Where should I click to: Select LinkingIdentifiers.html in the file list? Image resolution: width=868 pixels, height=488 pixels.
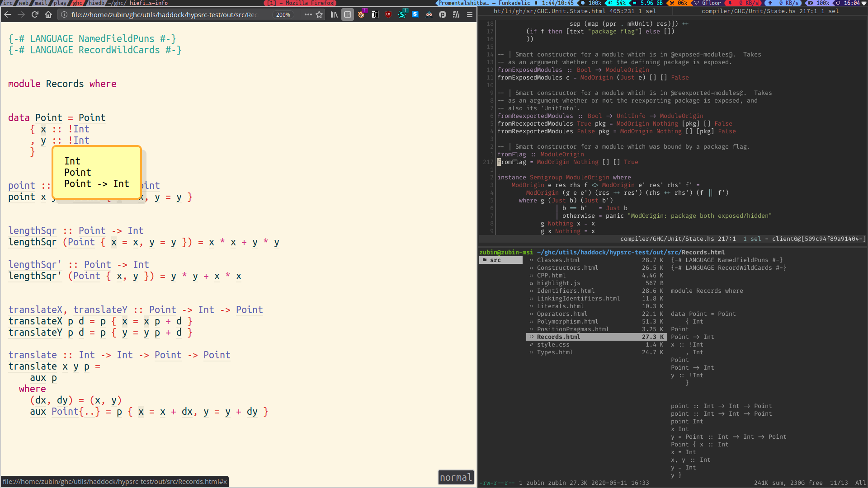596,299
